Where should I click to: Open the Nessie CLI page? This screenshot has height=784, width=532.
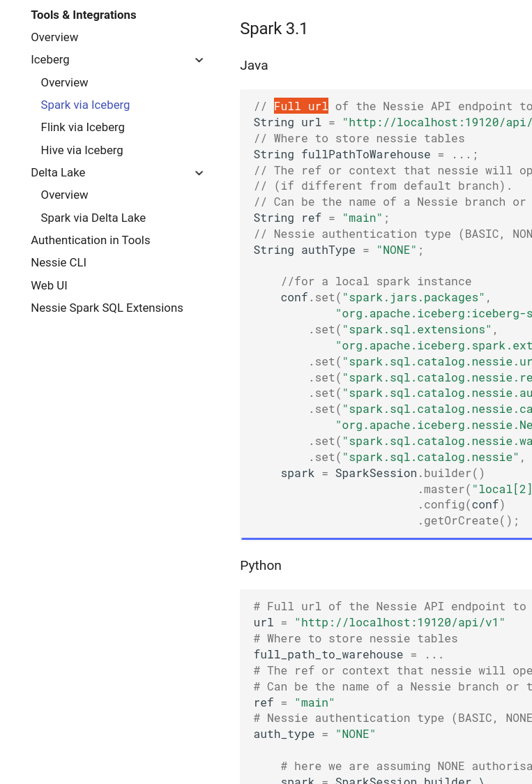[x=59, y=262]
